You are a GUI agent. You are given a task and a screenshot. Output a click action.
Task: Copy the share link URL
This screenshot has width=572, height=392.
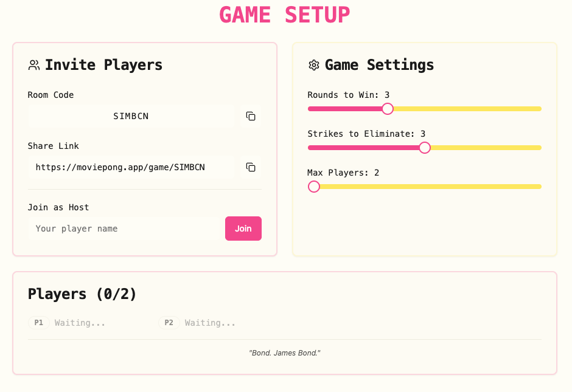tap(250, 167)
